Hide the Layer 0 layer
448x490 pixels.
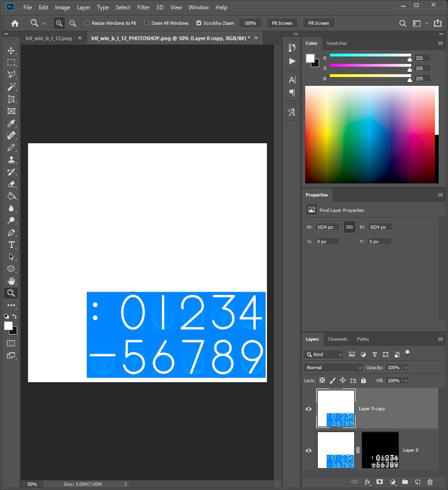pos(308,450)
